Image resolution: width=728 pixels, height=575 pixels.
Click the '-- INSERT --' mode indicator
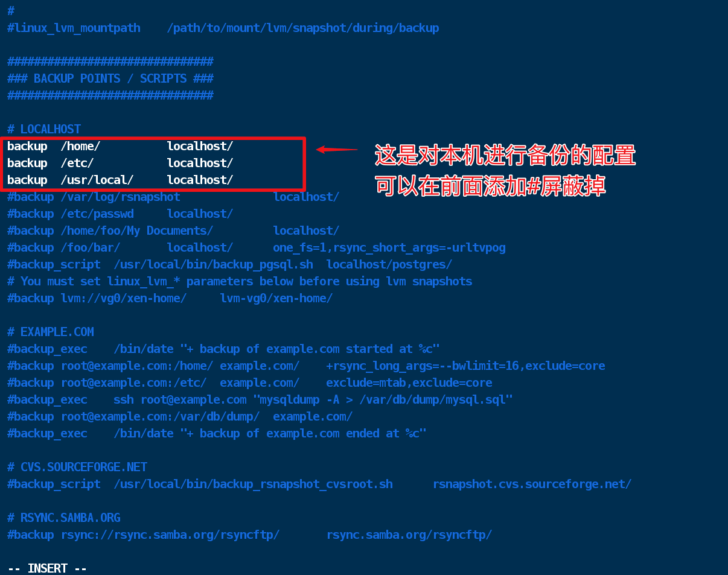tap(47, 568)
